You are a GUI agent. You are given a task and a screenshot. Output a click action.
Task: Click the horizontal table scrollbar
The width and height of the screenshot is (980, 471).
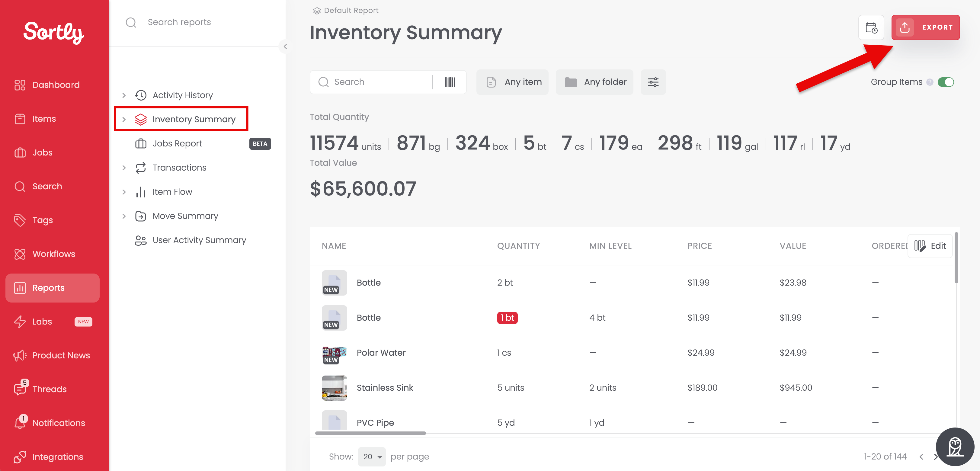tap(370, 433)
